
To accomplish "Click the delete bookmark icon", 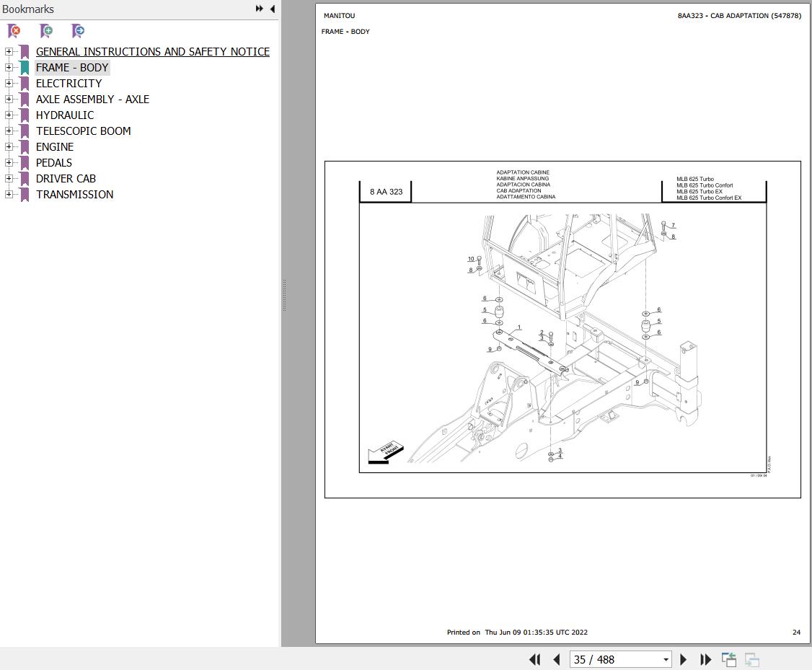I will click(14, 31).
